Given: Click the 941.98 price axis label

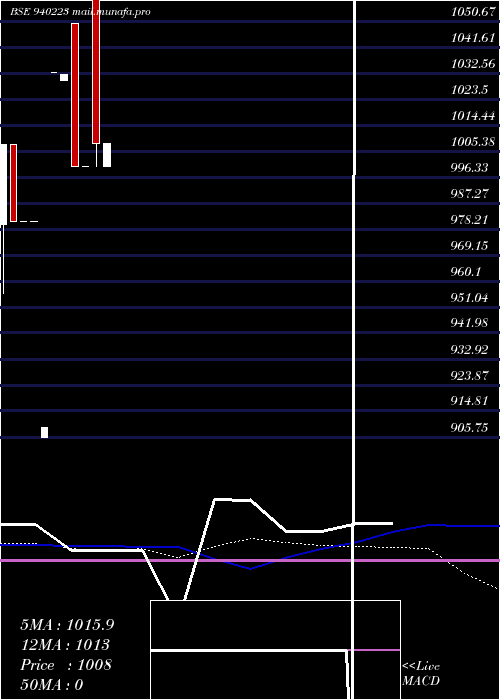Looking at the screenshot, I should [x=469, y=323].
